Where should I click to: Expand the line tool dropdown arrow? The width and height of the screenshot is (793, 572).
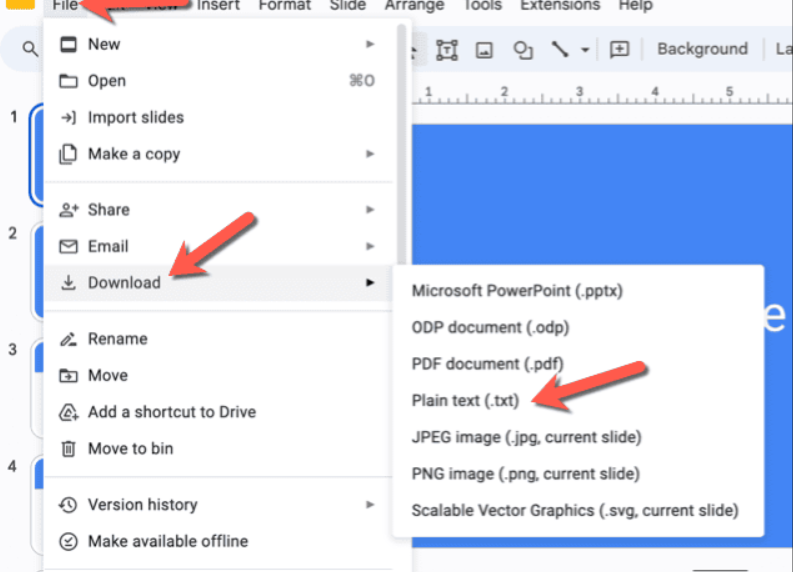(585, 49)
